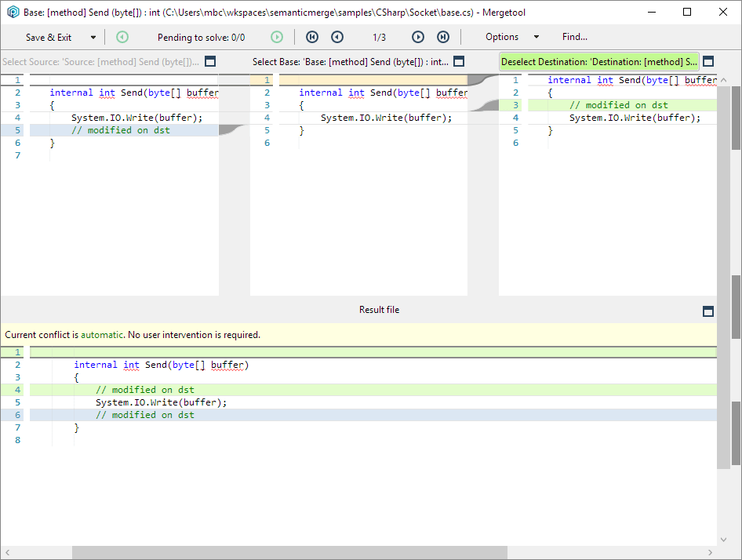Viewport: 742px width, 560px height.
Task: Click the Mergetool app logo icon
Action: click(13, 12)
